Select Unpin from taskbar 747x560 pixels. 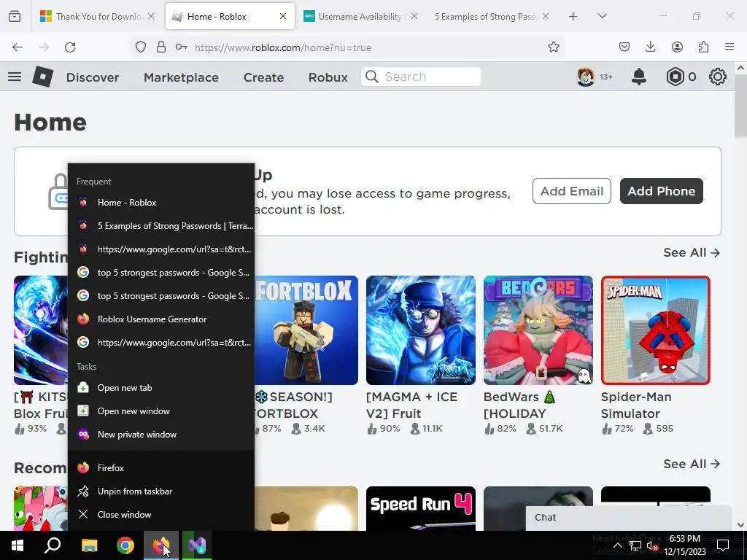(x=161, y=491)
